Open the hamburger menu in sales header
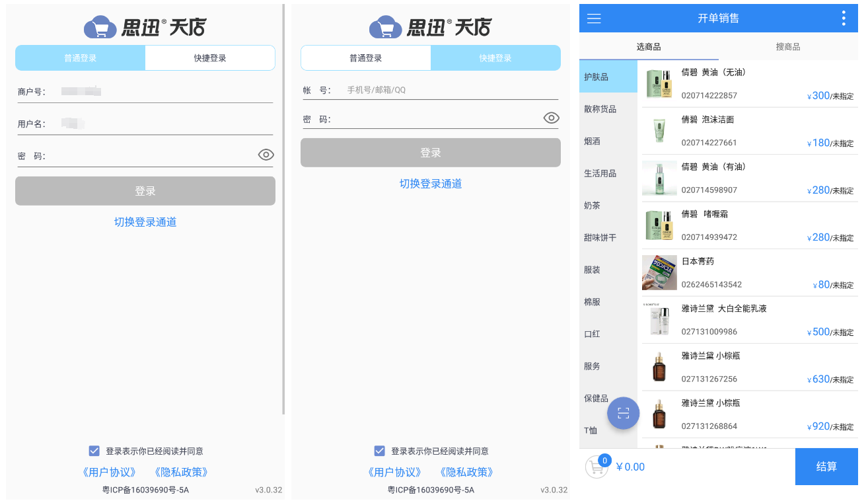Image resolution: width=868 pixels, height=501 pixels. [594, 19]
